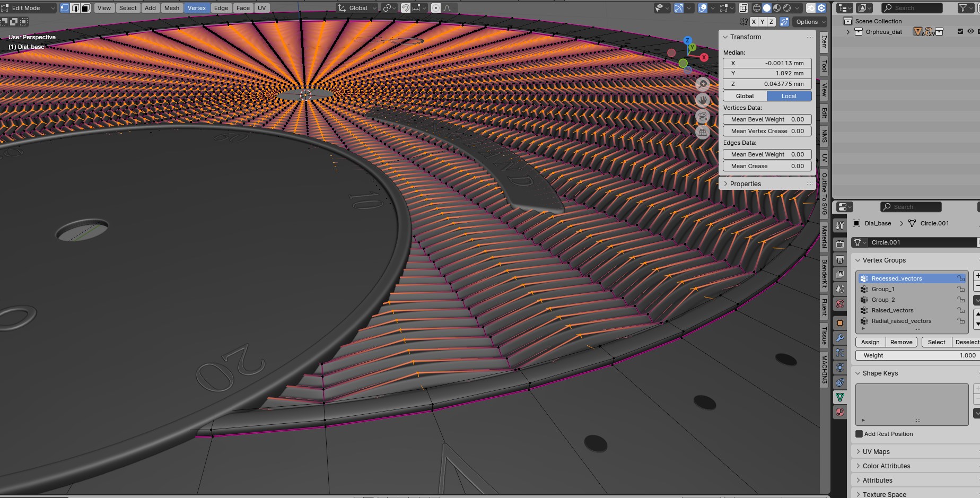This screenshot has width=980, height=498.
Task: Expand the Orpheus_dial collection
Action: [848, 32]
